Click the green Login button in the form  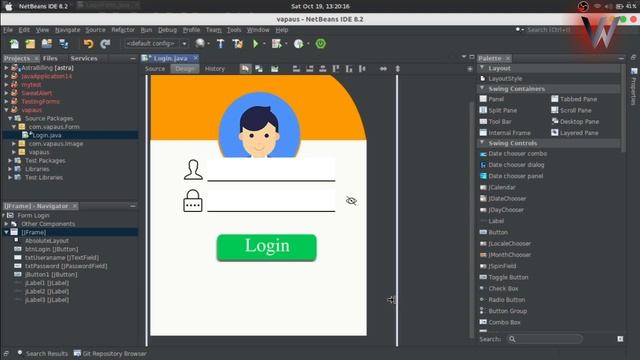click(267, 247)
